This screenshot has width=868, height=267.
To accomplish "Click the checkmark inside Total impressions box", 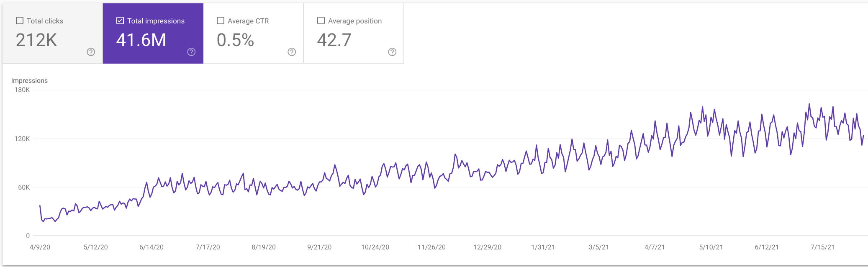I will coord(120,20).
